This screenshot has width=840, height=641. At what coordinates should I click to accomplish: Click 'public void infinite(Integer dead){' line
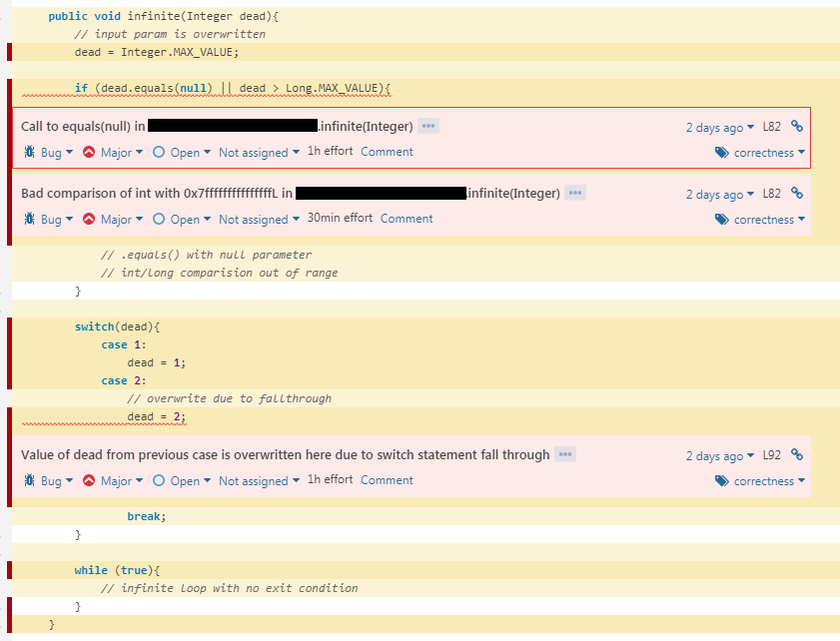tap(164, 17)
